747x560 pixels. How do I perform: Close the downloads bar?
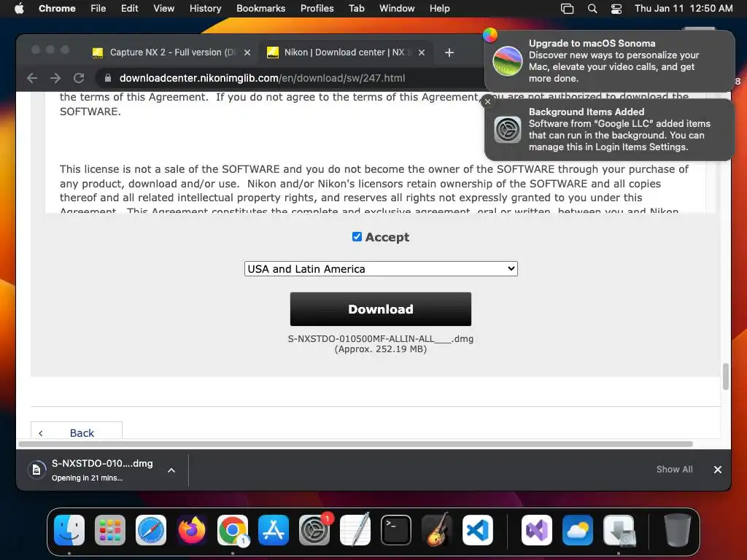(x=718, y=470)
